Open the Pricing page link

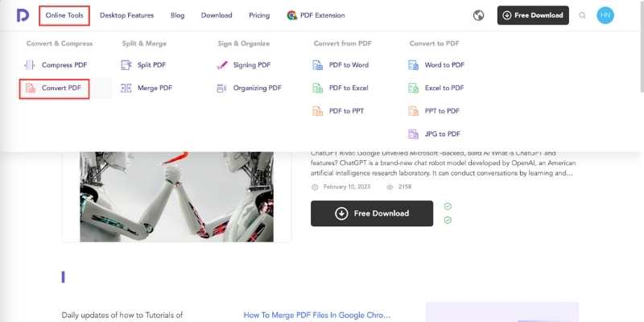259,15
